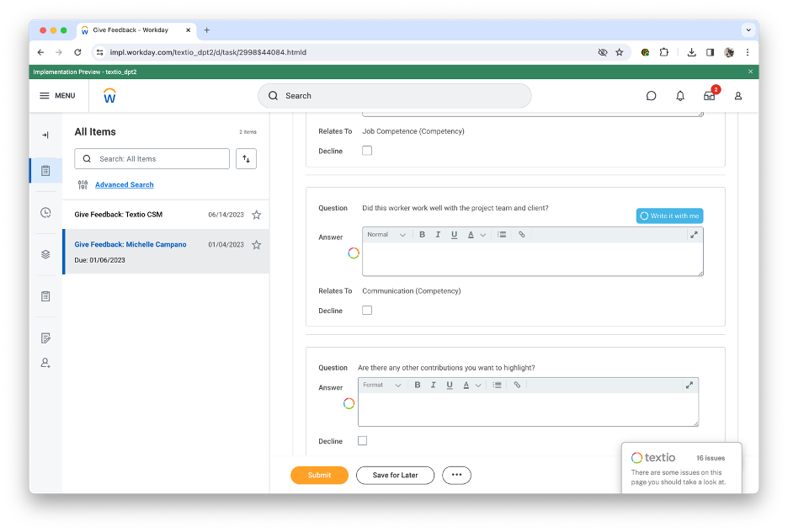Open the bulleted list icon in Answer editor

point(501,234)
